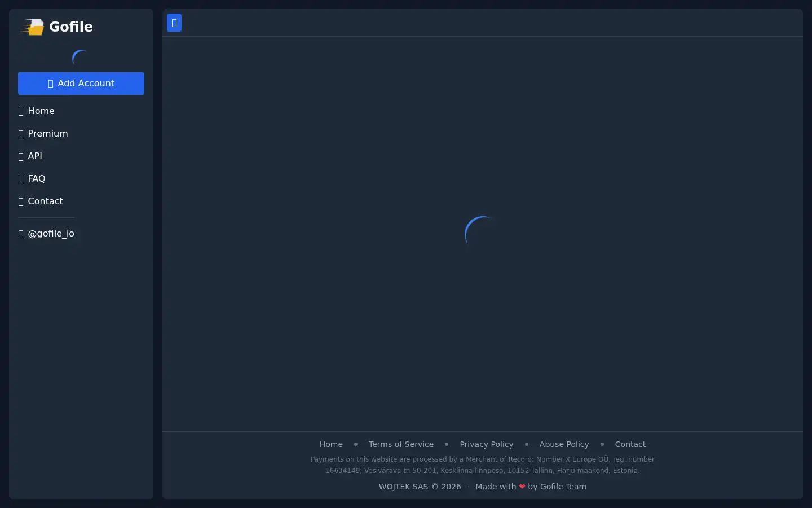Click 'Made with' footer text
The height and width of the screenshot is (508, 812).
[496, 487]
